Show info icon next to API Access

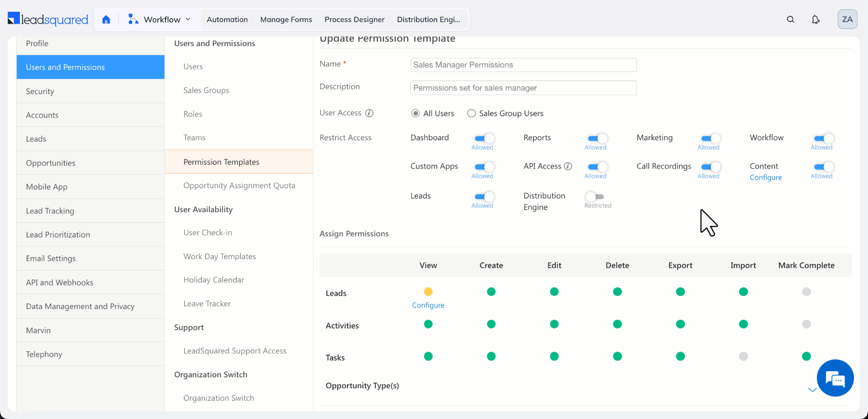click(568, 166)
